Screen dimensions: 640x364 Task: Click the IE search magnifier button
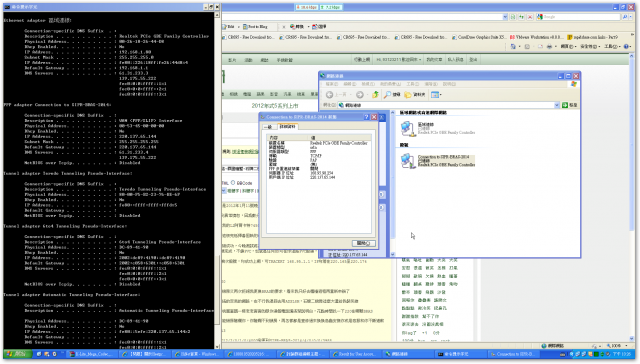[x=625, y=17]
